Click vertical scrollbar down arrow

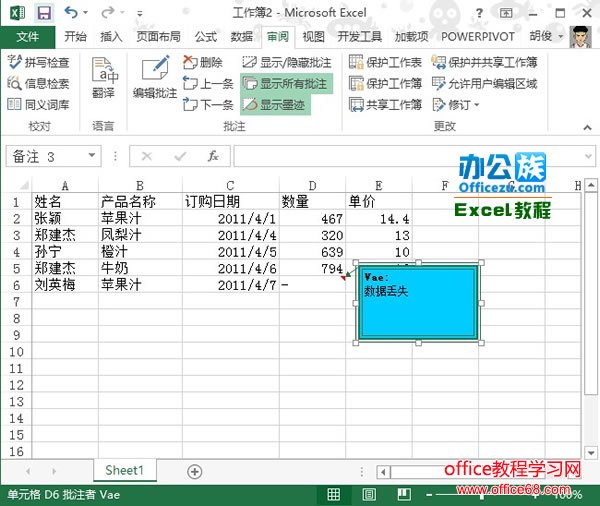click(591, 453)
